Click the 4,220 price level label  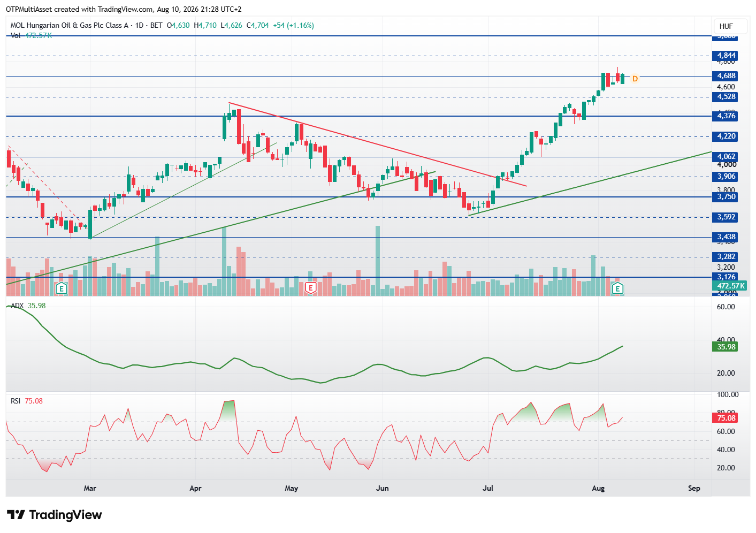click(726, 136)
